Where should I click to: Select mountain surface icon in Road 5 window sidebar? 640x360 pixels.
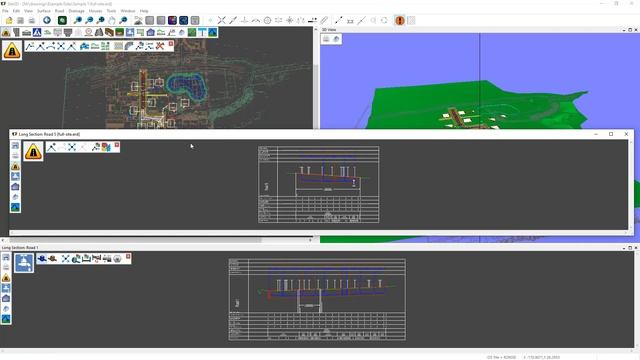[x=15, y=207]
